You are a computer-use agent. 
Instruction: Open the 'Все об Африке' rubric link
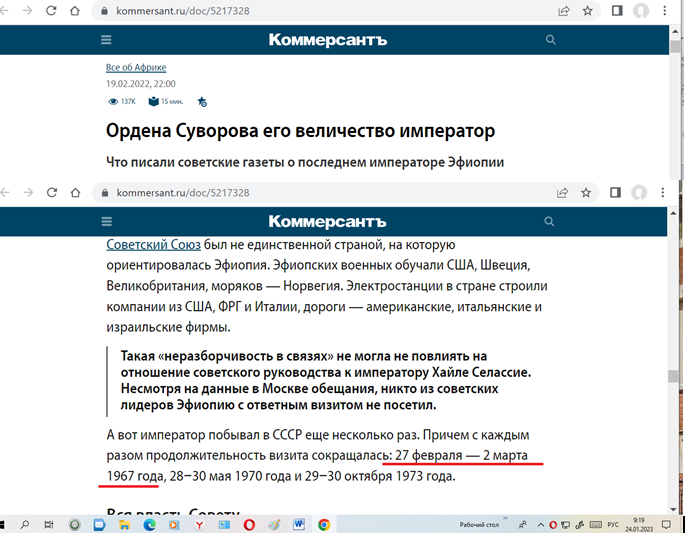point(136,67)
